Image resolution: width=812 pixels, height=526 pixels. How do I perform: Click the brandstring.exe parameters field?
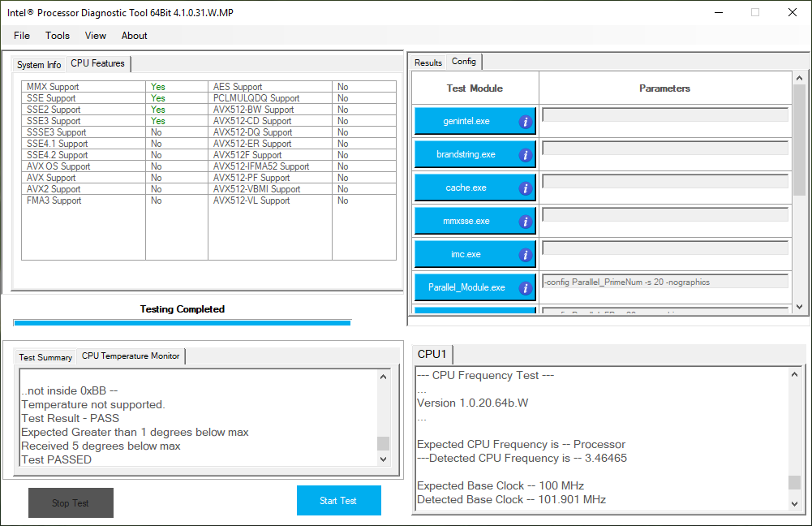click(x=665, y=148)
